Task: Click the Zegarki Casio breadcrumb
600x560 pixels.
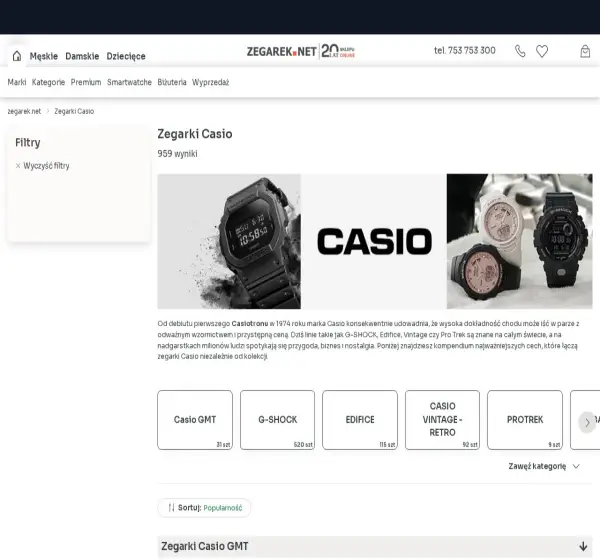Action: click(x=74, y=111)
